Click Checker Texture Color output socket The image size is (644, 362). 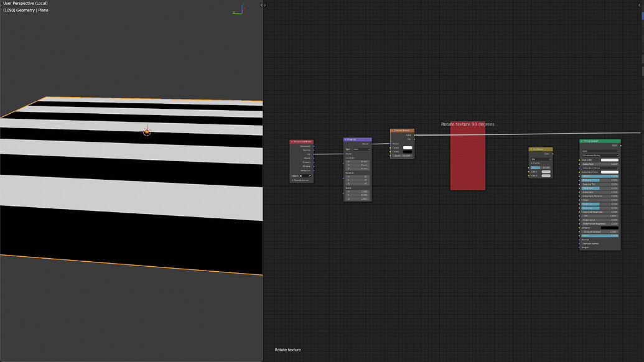[x=414, y=135]
